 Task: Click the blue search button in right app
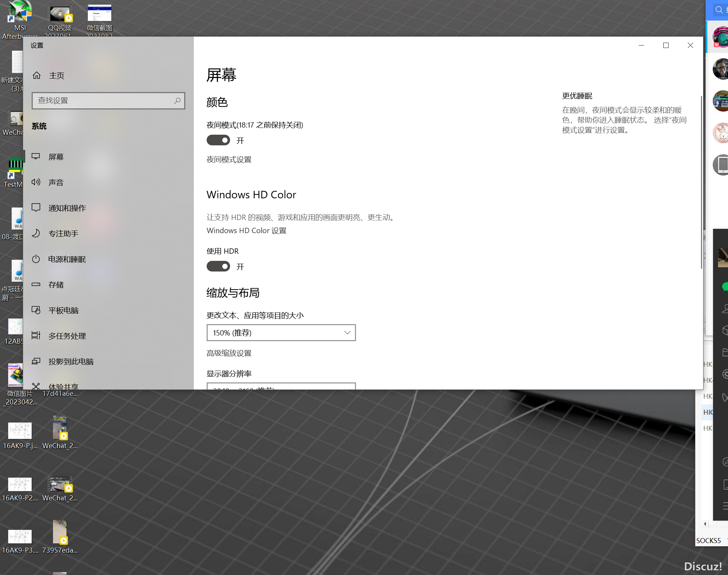(718, 10)
